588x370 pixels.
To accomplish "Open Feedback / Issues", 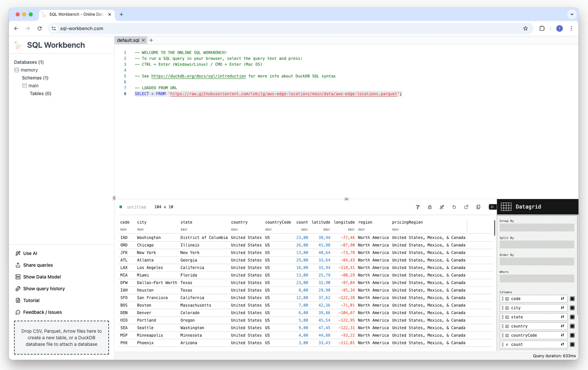I will pos(38,312).
